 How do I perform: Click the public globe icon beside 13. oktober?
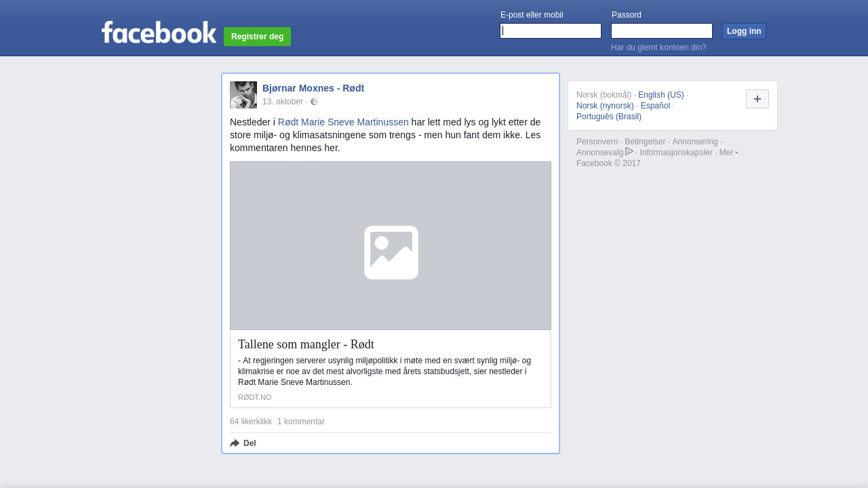coord(314,102)
